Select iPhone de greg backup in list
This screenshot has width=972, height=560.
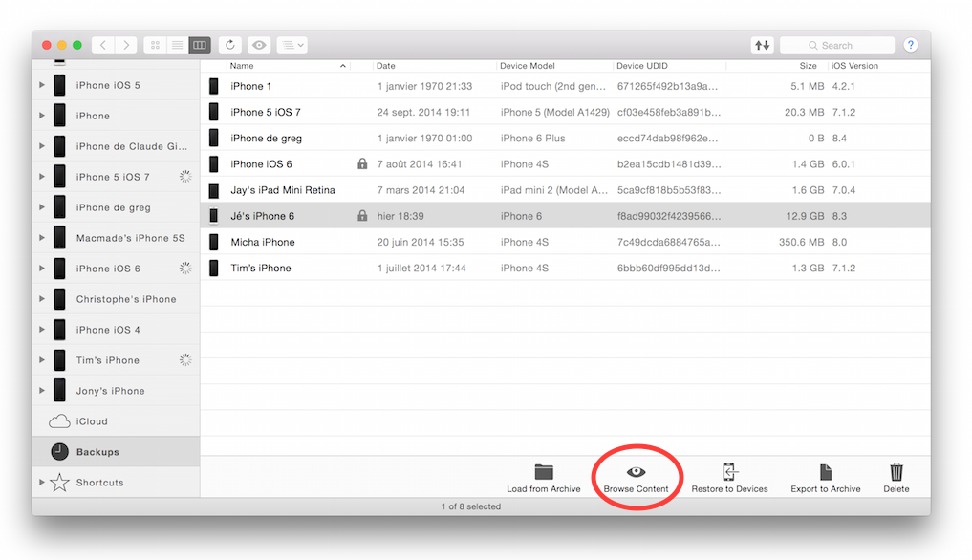pos(566,139)
